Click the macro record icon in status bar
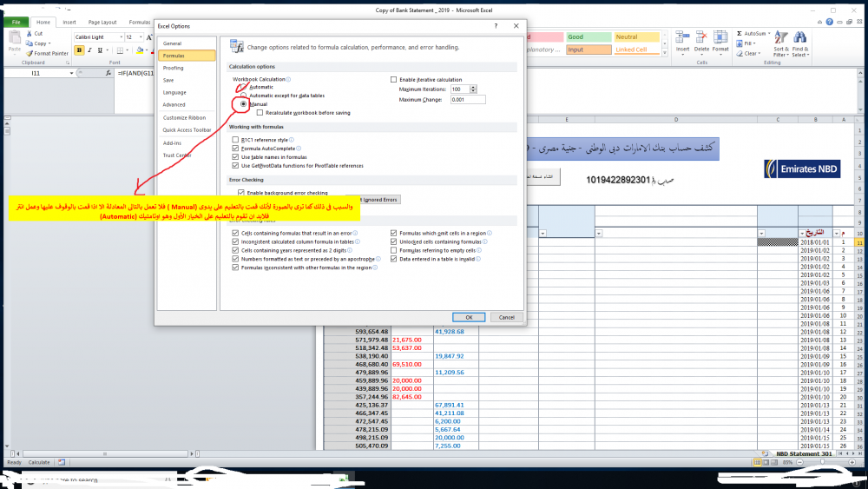 pyautogui.click(x=62, y=462)
